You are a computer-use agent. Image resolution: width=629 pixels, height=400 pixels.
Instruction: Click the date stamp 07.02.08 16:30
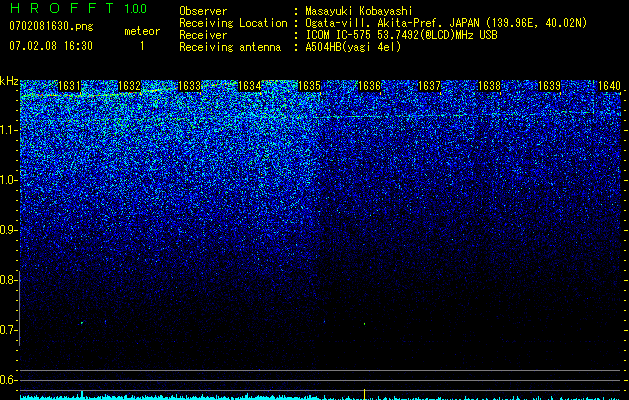51,46
